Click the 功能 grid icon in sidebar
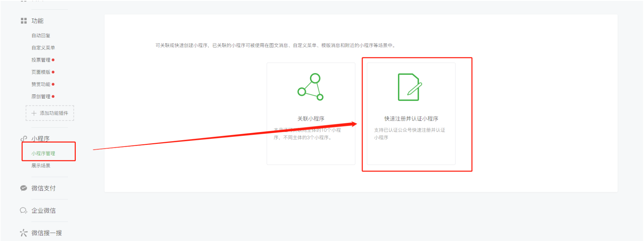This screenshot has width=644, height=241. pyautogui.click(x=24, y=21)
